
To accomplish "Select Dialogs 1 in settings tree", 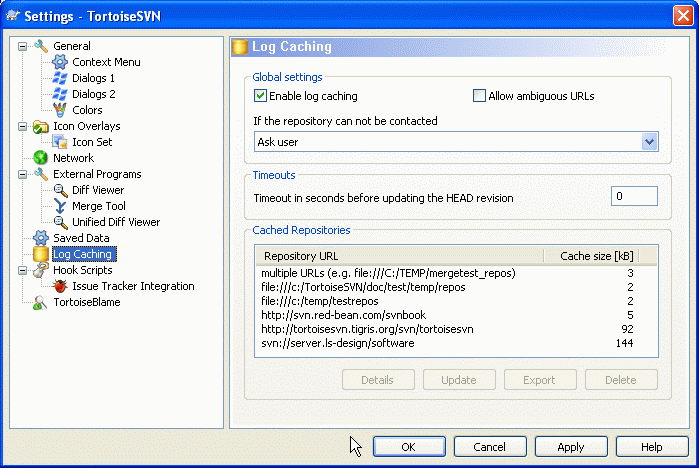I will (x=93, y=78).
